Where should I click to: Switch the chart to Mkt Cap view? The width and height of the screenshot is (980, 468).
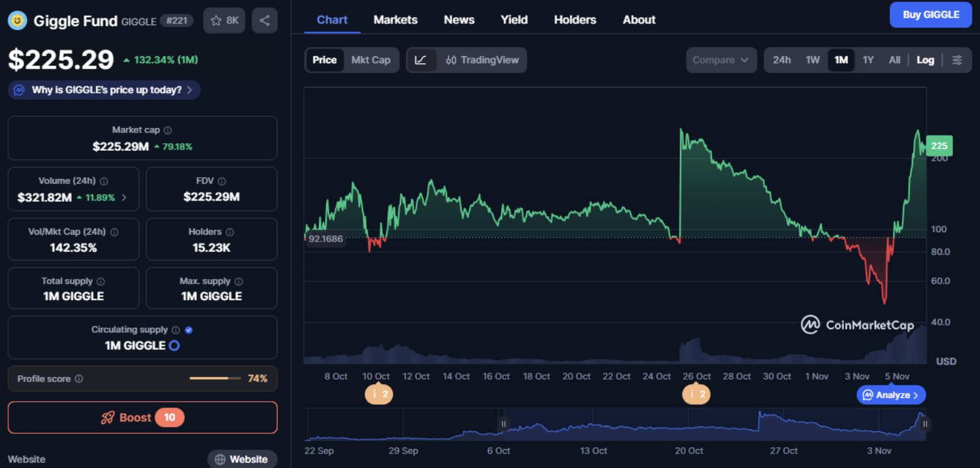pyautogui.click(x=371, y=60)
